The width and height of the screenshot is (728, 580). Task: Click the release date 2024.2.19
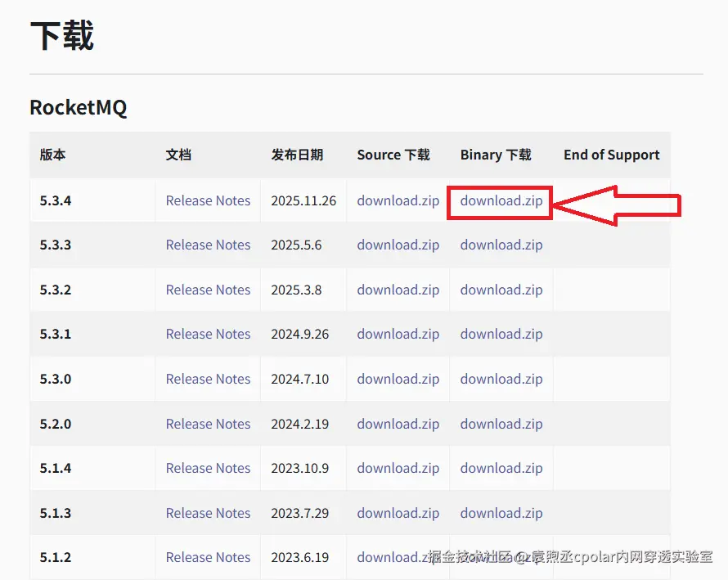pyautogui.click(x=300, y=424)
